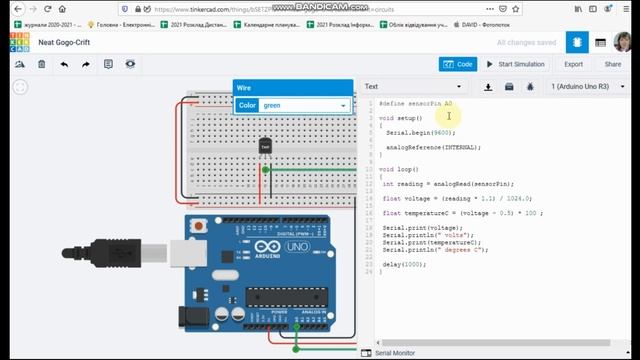Open the code mode Text dropdown
The height and width of the screenshot is (360, 640).
pos(413,87)
